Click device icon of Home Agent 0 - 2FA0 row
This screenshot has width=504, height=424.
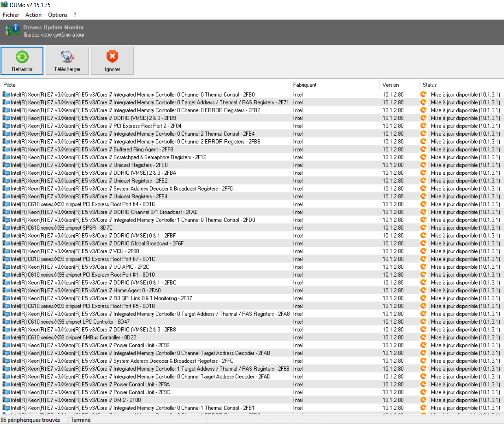(x=6, y=291)
